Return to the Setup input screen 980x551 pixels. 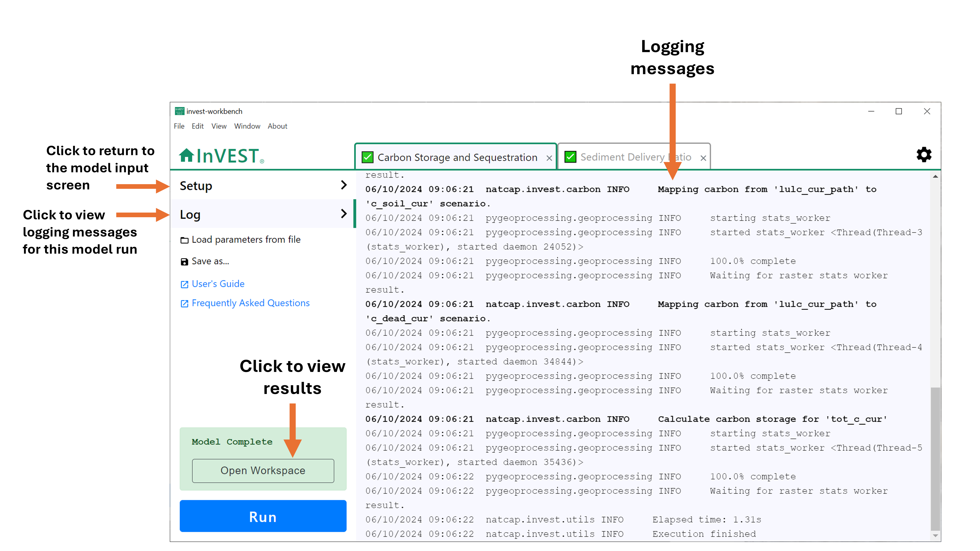point(262,185)
